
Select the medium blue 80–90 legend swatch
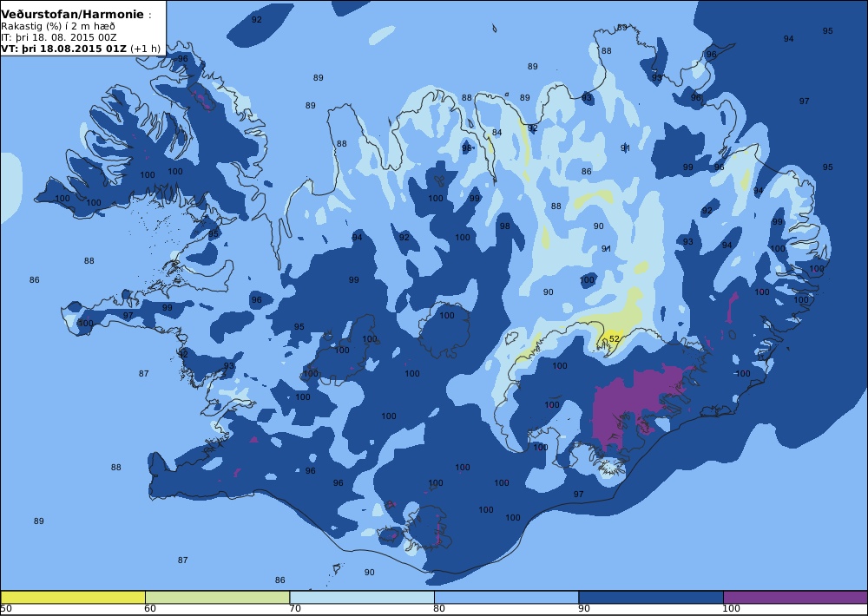click(x=507, y=597)
